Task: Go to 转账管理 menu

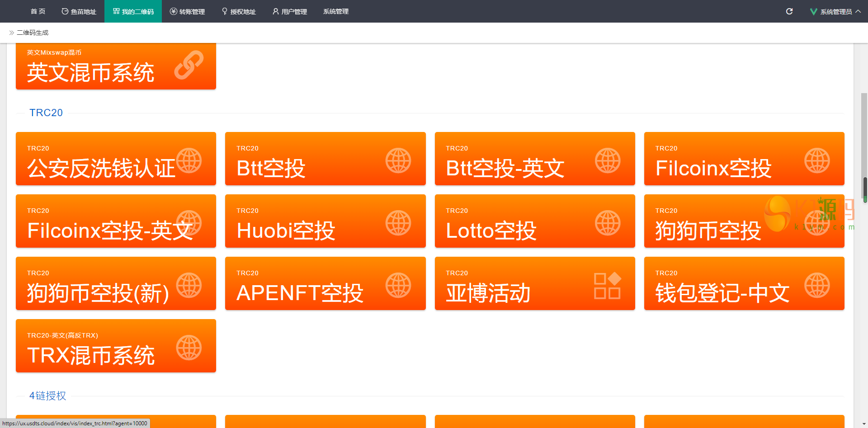Action: [x=187, y=11]
